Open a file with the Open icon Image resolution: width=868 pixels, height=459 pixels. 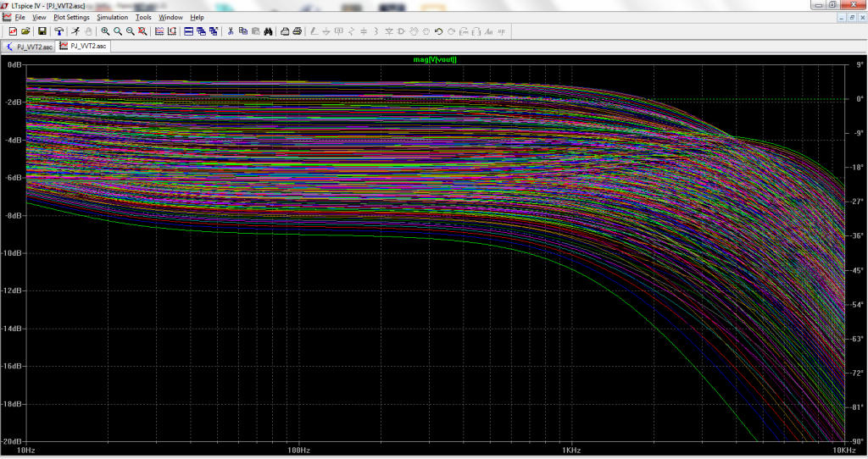coord(25,31)
